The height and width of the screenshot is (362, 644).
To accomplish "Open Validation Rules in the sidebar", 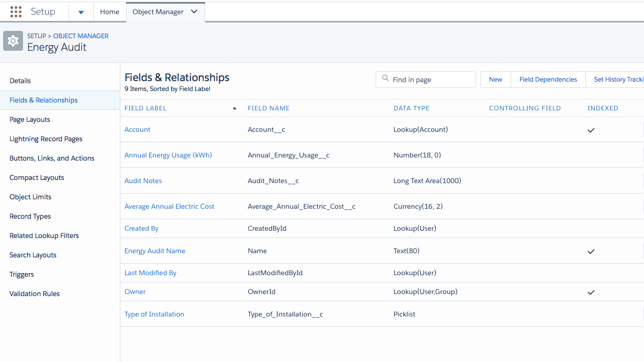I will (35, 293).
